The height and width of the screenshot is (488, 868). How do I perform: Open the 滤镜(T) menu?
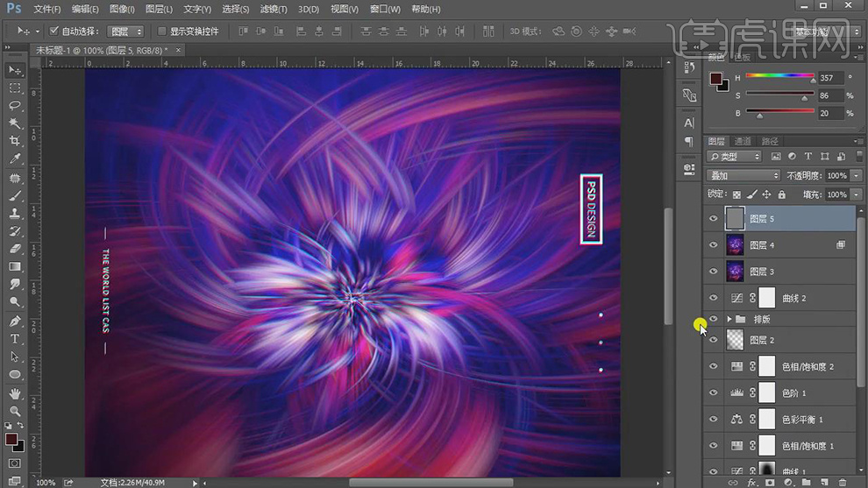275,9
